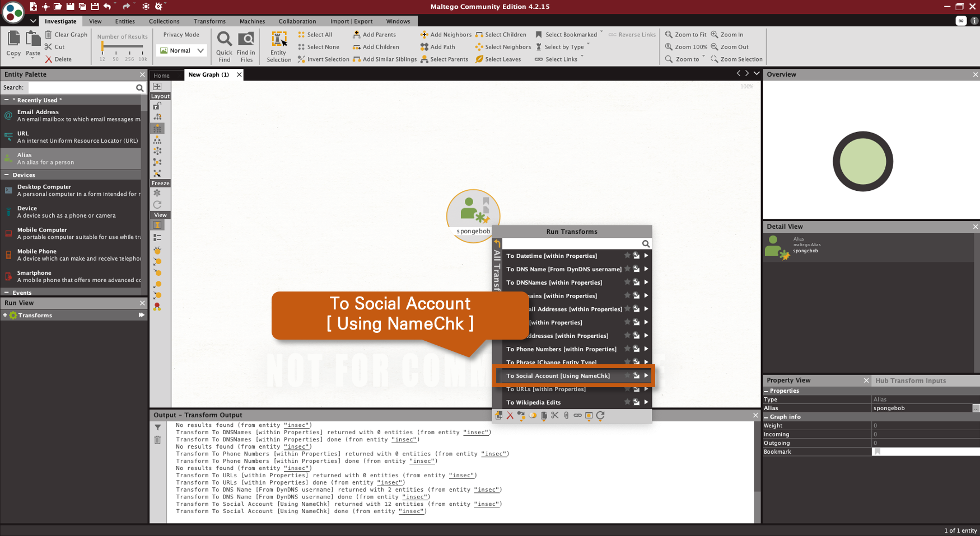Viewport: 980px width, 536px height.
Task: Toggle favorite star for To Datetime transform
Action: coord(627,256)
